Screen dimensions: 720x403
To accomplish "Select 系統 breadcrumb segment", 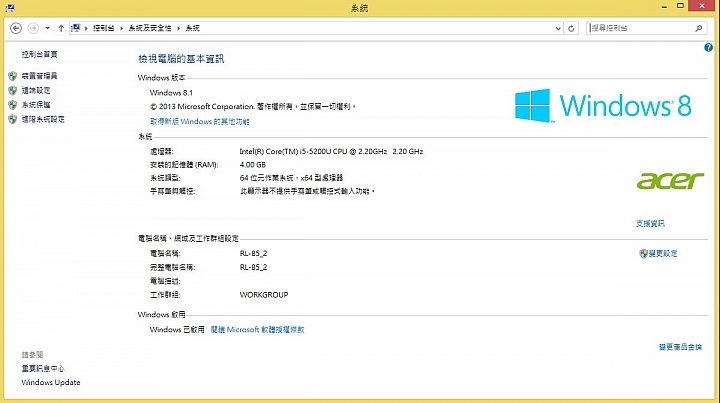I will click(192, 28).
